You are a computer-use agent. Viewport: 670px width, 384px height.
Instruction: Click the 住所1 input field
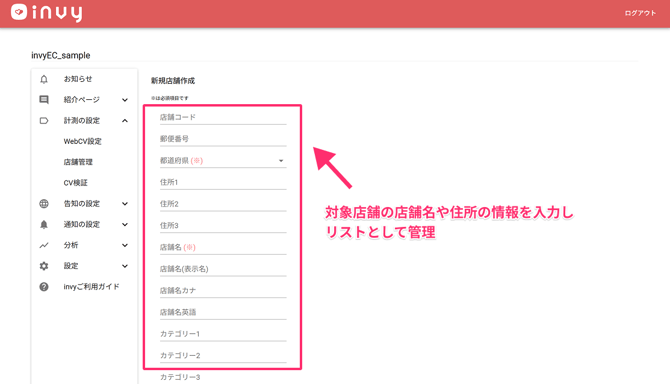click(223, 182)
